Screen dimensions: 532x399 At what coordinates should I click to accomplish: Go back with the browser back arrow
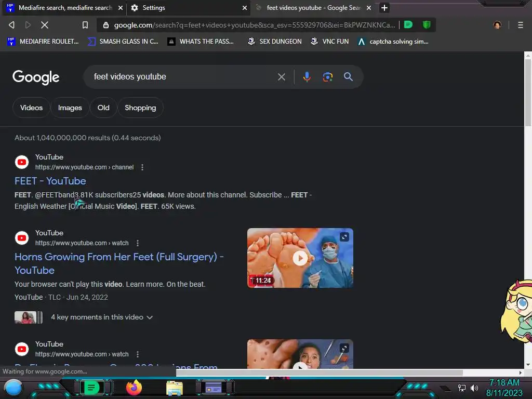(11, 25)
